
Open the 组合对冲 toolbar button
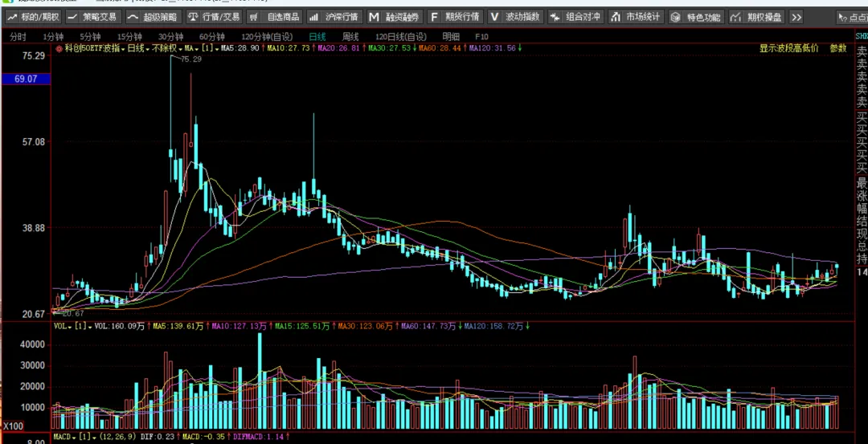(x=575, y=17)
